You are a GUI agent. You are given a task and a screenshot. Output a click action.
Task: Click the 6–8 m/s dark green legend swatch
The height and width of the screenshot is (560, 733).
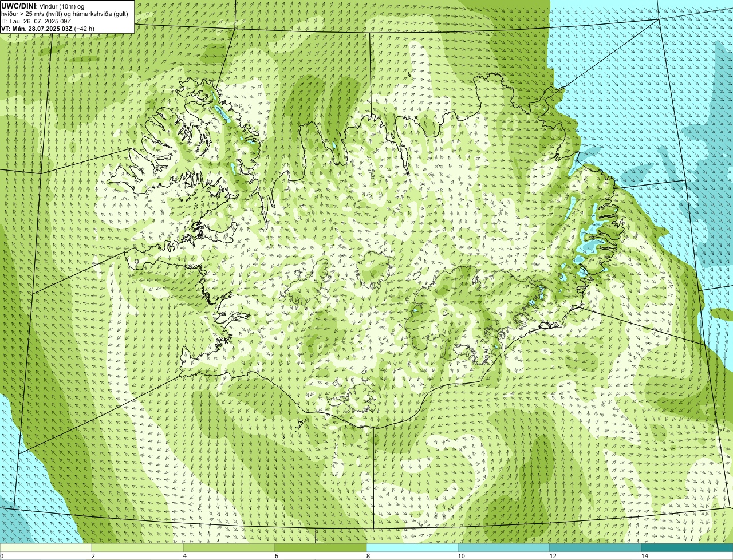pyautogui.click(x=321, y=547)
